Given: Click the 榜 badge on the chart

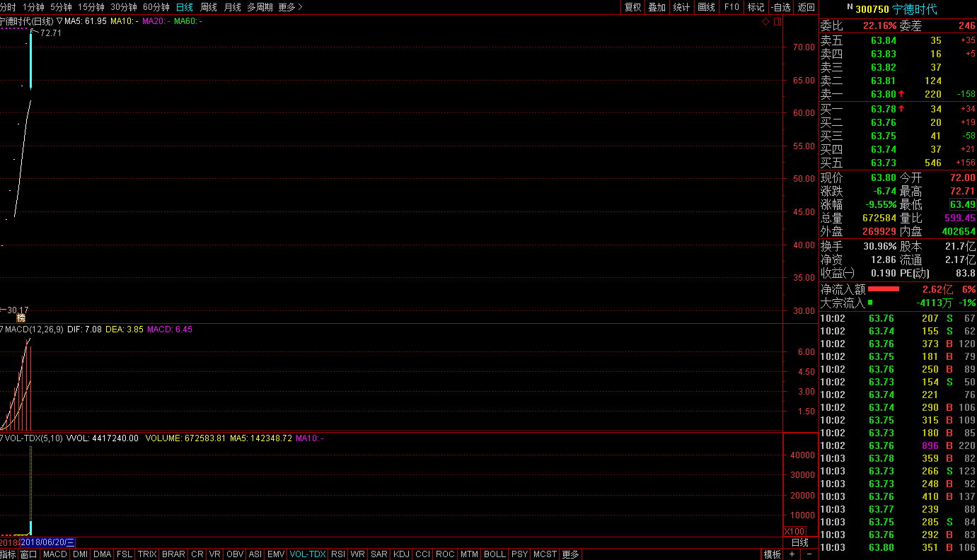Looking at the screenshot, I should (21, 318).
